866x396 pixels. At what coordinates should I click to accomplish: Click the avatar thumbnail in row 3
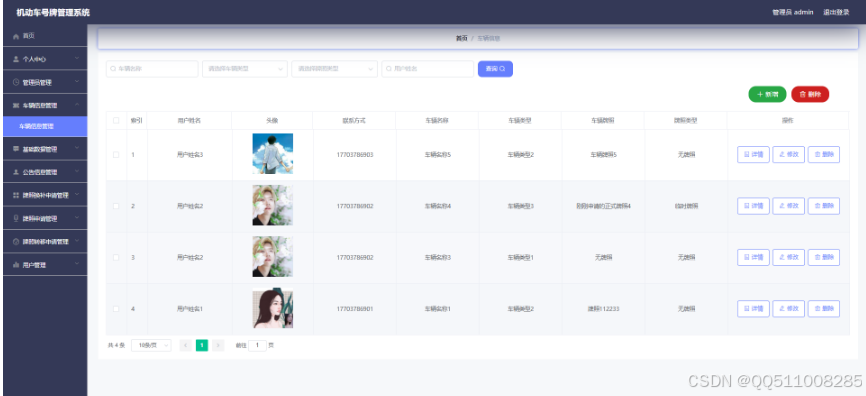[273, 256]
